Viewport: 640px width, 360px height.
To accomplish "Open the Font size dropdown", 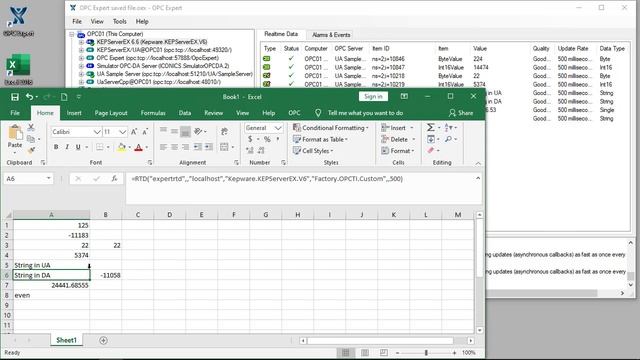I will 122,132.
